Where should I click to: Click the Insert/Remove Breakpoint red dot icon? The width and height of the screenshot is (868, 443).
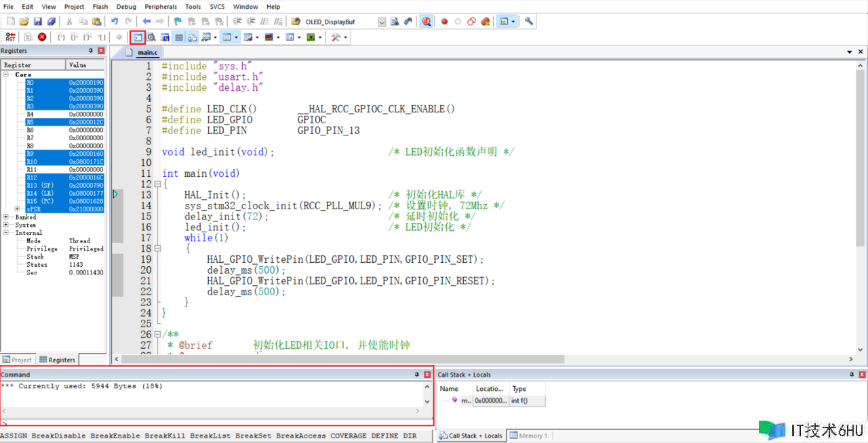coord(445,22)
